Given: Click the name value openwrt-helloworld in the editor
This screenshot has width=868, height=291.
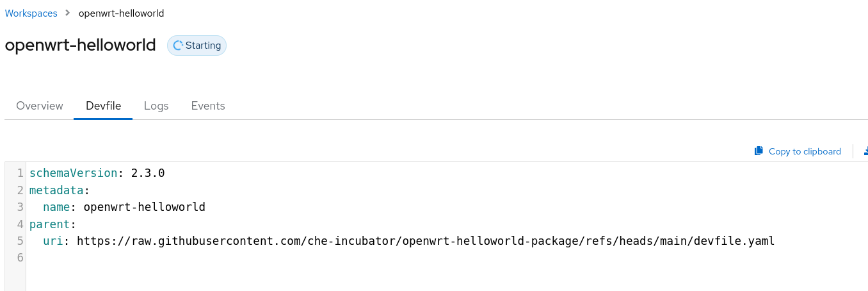Looking at the screenshot, I should (144, 207).
